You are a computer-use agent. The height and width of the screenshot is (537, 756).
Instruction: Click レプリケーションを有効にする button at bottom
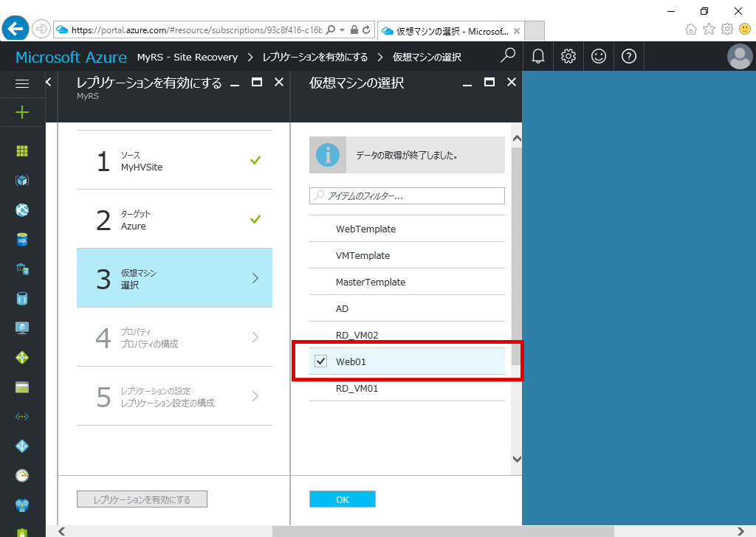click(x=142, y=499)
